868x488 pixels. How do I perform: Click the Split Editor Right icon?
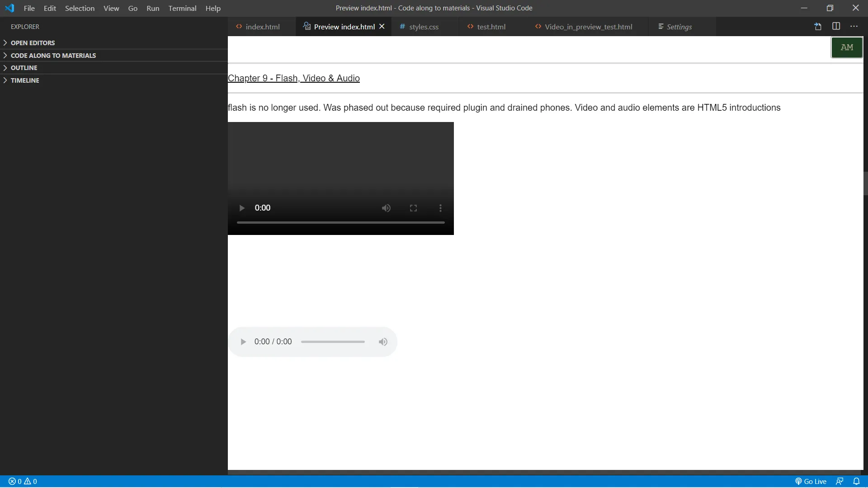point(836,26)
